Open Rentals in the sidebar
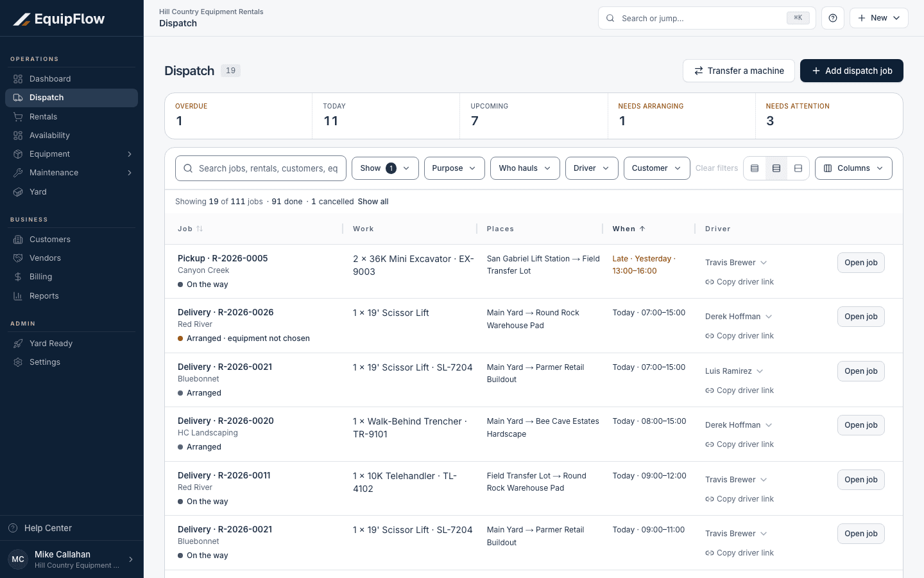Image resolution: width=924 pixels, height=578 pixels. coord(71,117)
